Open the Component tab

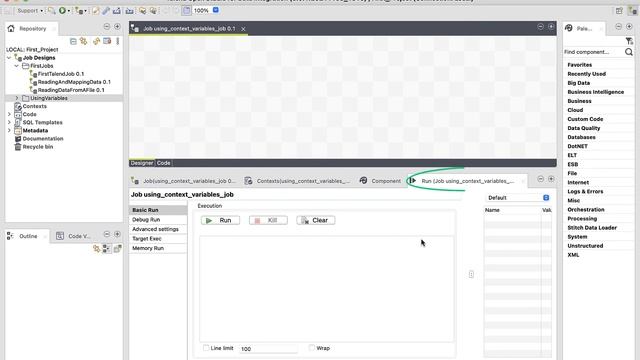[380, 181]
